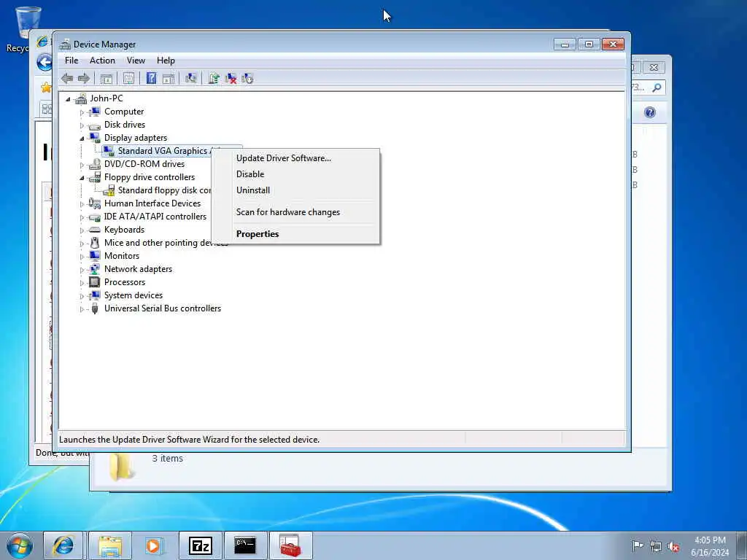Choose Disable from the context menu
Image resolution: width=747 pixels, height=560 pixels.
point(295,174)
